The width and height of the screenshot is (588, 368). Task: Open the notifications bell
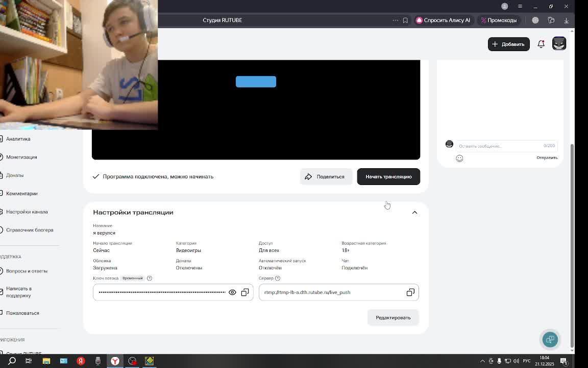pos(541,44)
